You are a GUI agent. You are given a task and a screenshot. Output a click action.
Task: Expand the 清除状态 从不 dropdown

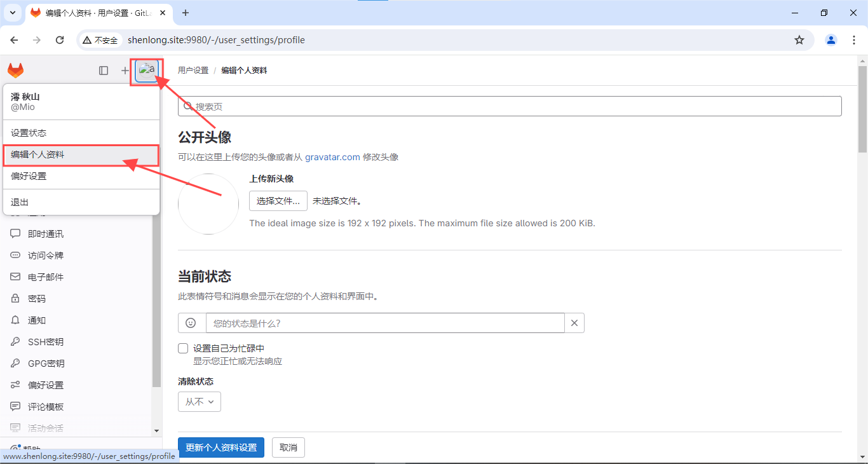(200, 402)
